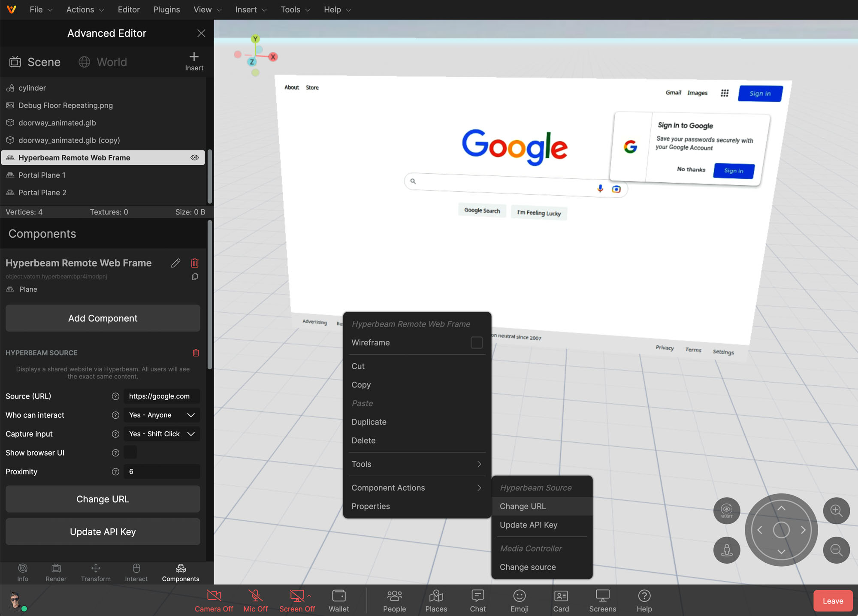This screenshot has width=858, height=616.
Task: Click the Change URL button in Components
Action: (x=103, y=499)
